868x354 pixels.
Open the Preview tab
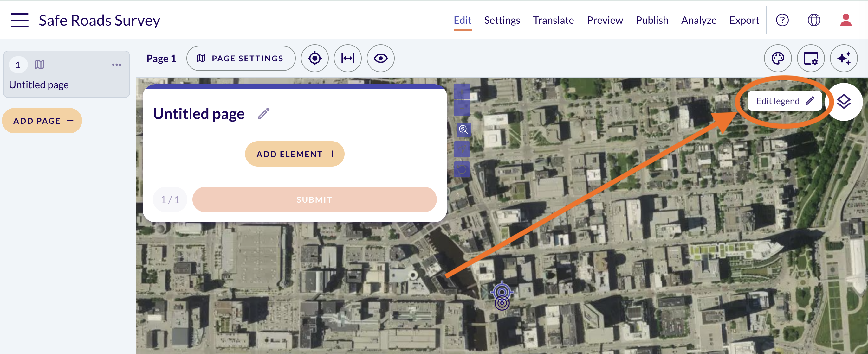[x=605, y=20]
